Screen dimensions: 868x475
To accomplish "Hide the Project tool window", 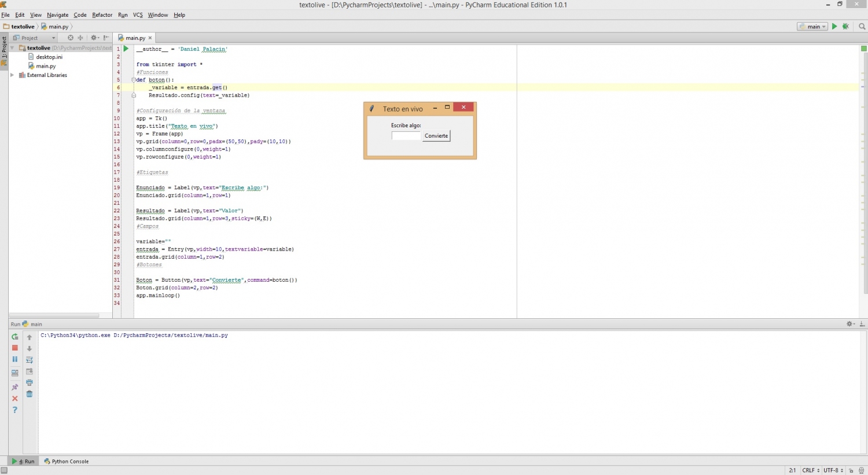I will point(106,38).
